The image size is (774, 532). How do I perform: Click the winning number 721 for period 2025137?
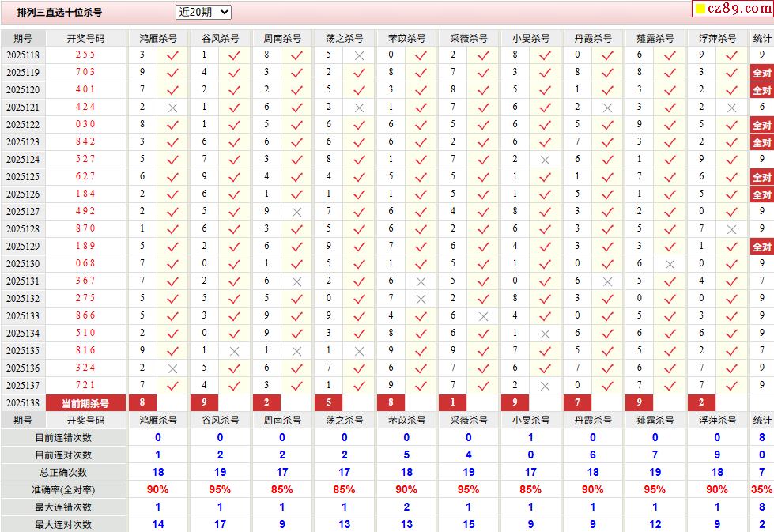85,385
